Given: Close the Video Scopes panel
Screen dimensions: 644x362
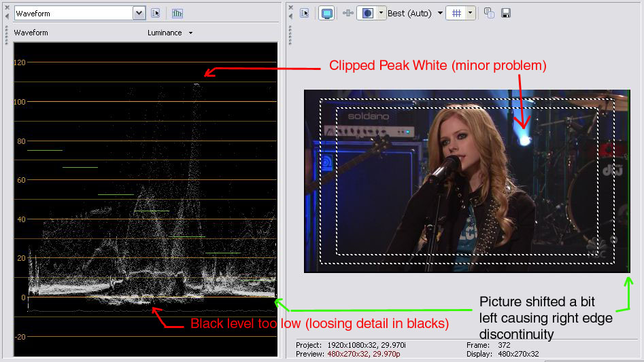Looking at the screenshot, I should pos(7,7).
